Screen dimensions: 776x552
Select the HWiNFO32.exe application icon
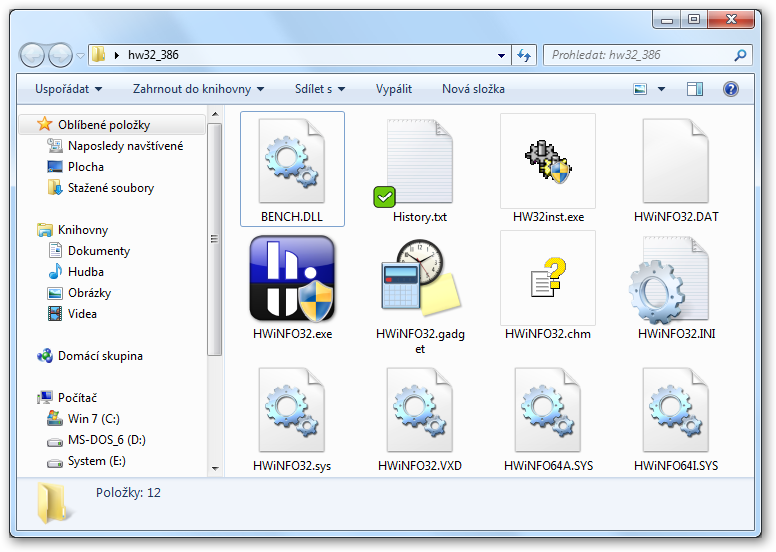292,278
